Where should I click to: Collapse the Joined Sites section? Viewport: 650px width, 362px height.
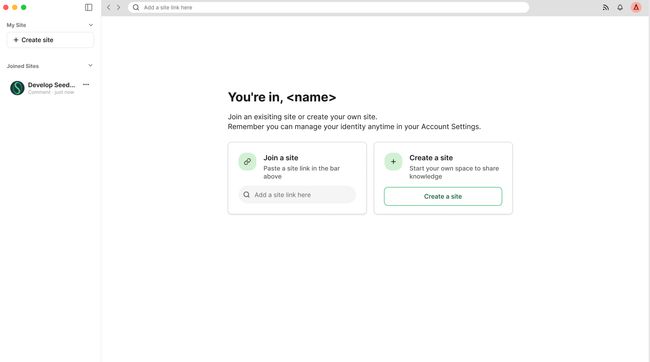[x=90, y=66]
